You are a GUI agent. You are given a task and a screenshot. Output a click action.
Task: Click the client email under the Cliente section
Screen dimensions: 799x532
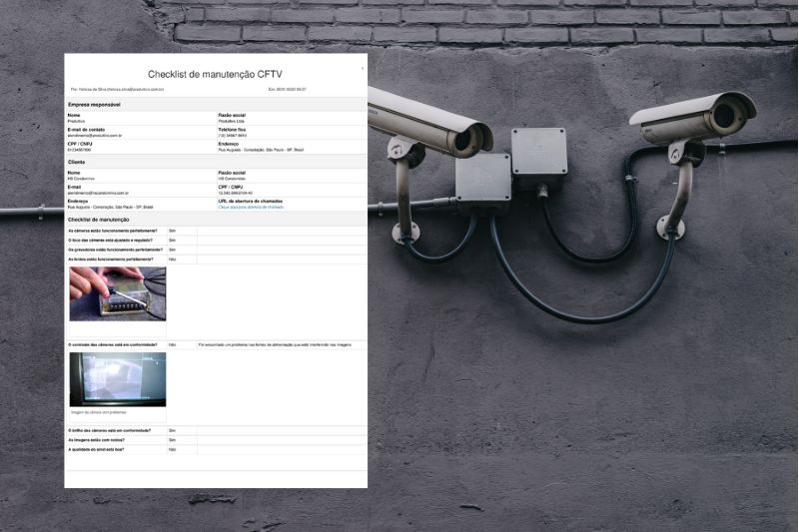pos(101,192)
